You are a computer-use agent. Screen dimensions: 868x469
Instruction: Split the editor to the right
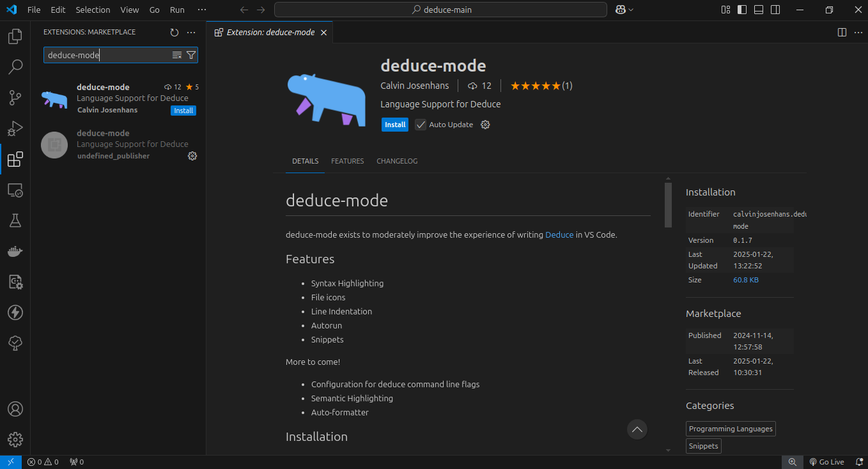842,33
